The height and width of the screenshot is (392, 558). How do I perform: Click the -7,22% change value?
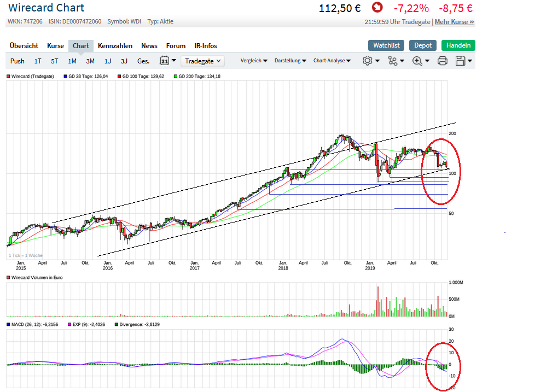[411, 8]
